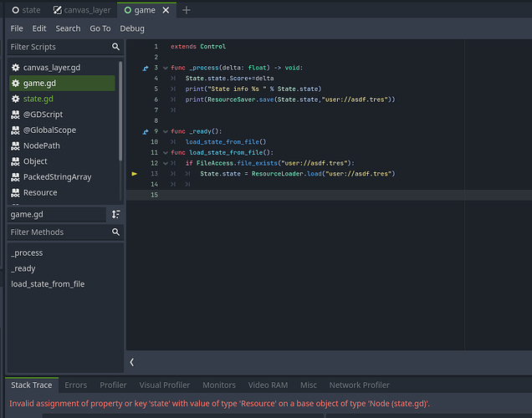Viewport: 532px width, 418px height.
Task: Fold load_state_from_file function on line 11
Action: 166,152
